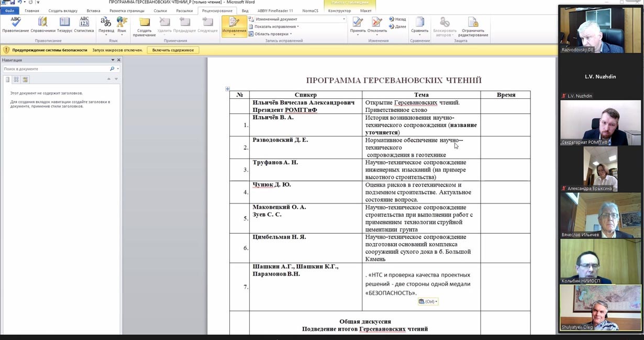This screenshot has width=644, height=340.
Task: Run the Правописание spelling check
Action: [x=16, y=25]
